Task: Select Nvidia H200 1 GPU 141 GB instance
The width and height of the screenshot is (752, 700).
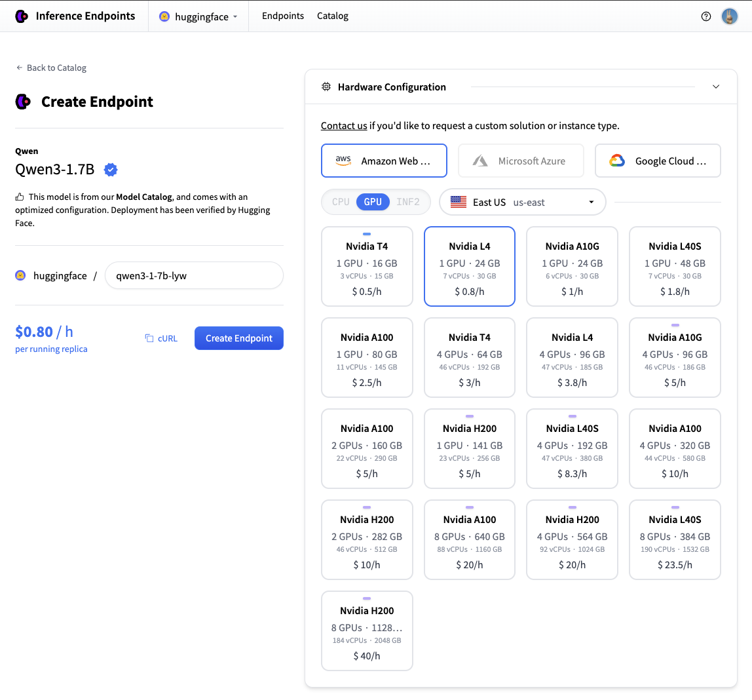Action: (x=470, y=448)
